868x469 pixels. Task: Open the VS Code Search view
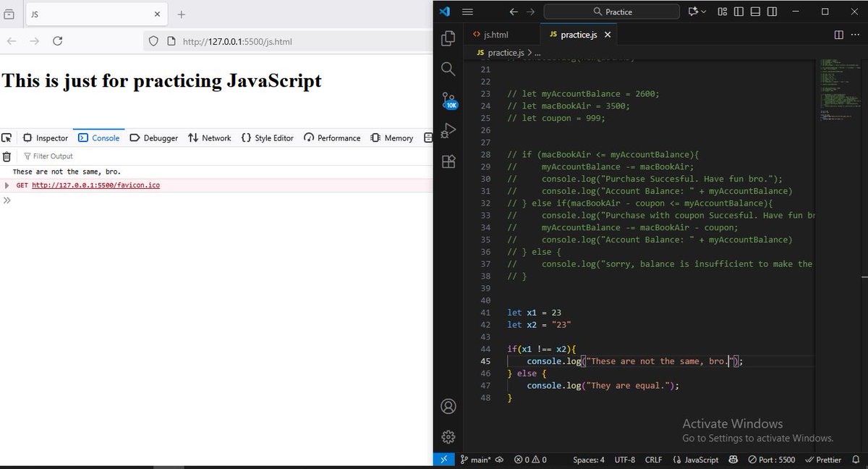448,69
